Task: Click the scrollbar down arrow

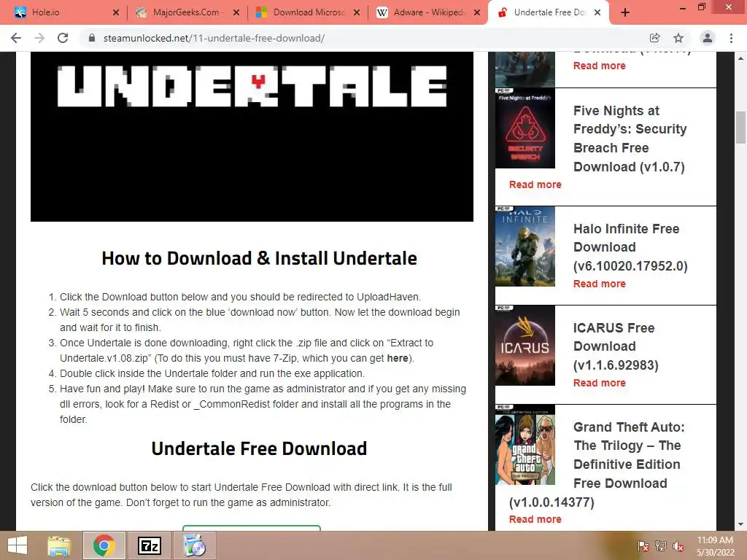Action: [x=740, y=525]
